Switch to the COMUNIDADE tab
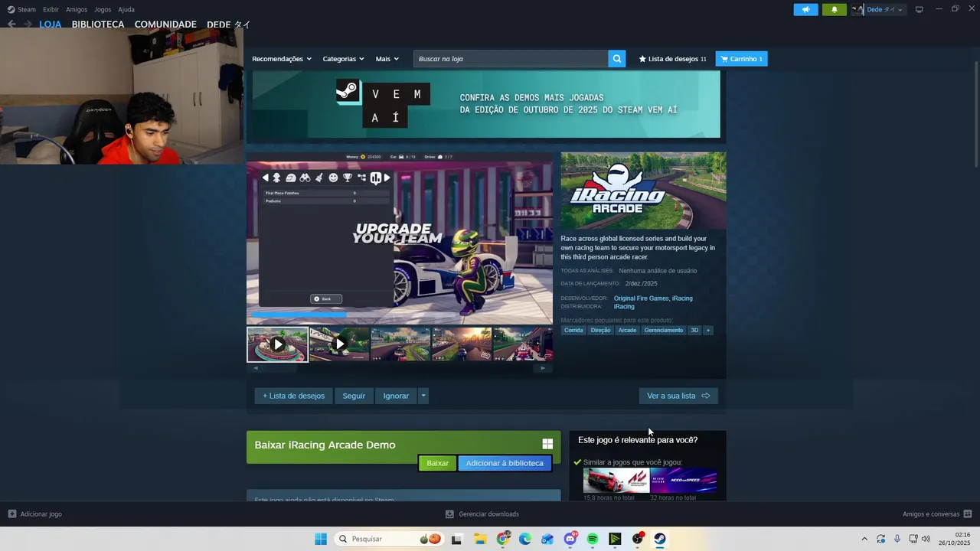 (165, 24)
